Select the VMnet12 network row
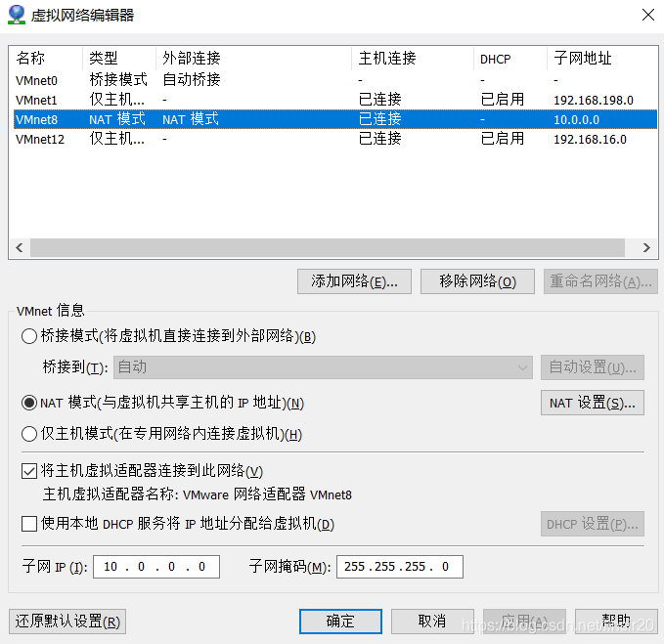Viewport: 664px width, 644px height. 334,139
